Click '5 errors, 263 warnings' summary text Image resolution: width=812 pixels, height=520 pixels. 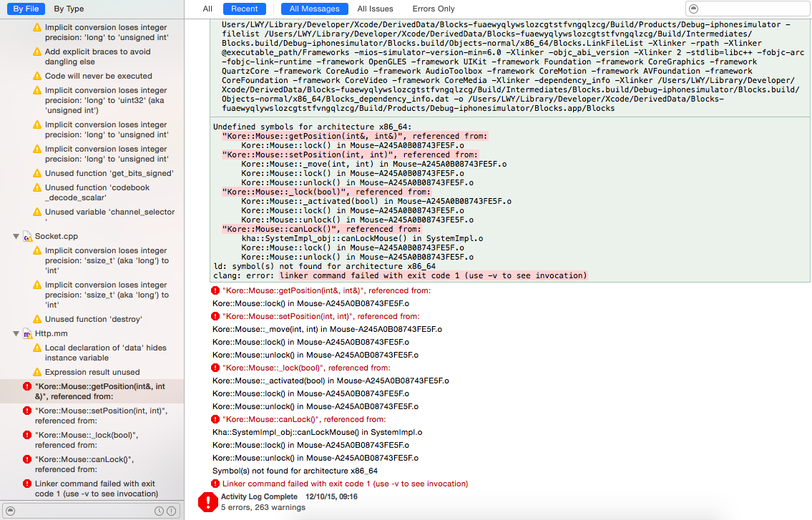(263, 507)
